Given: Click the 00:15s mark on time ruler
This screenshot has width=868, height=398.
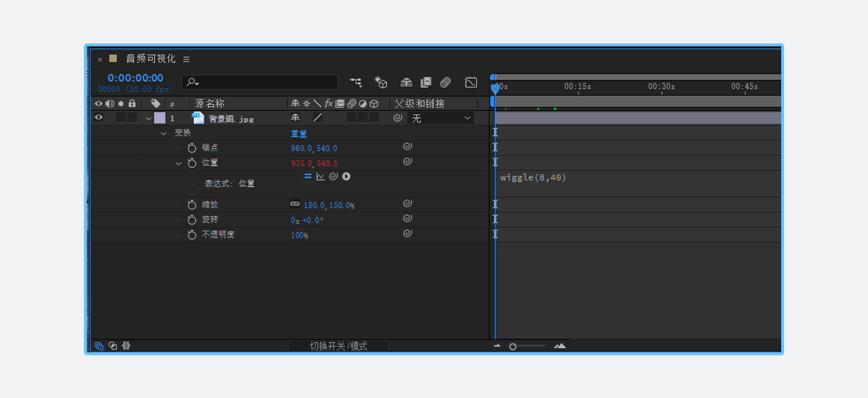Looking at the screenshot, I should click(x=577, y=86).
